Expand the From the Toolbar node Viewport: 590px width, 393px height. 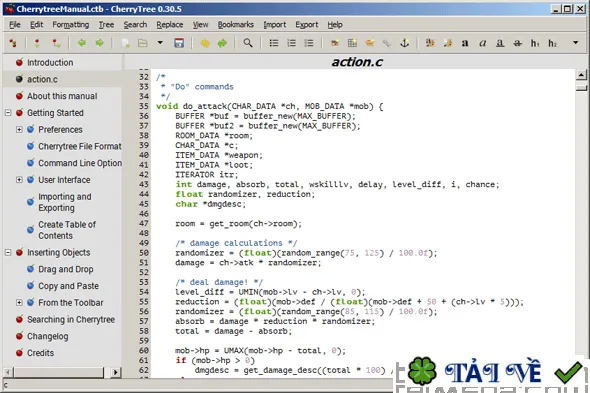[x=19, y=303]
